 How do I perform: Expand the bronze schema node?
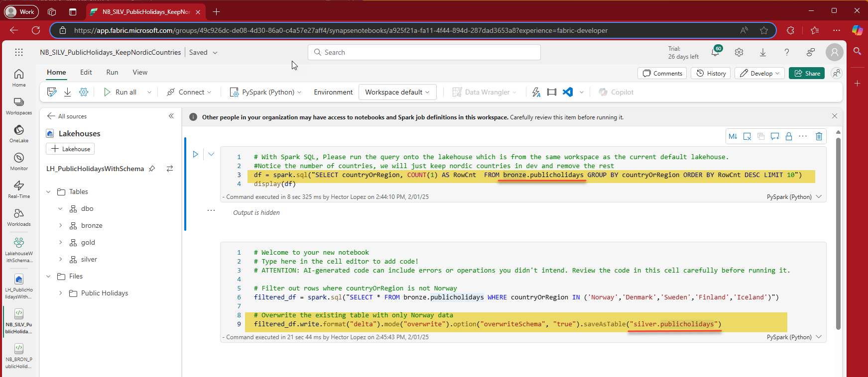[61, 225]
